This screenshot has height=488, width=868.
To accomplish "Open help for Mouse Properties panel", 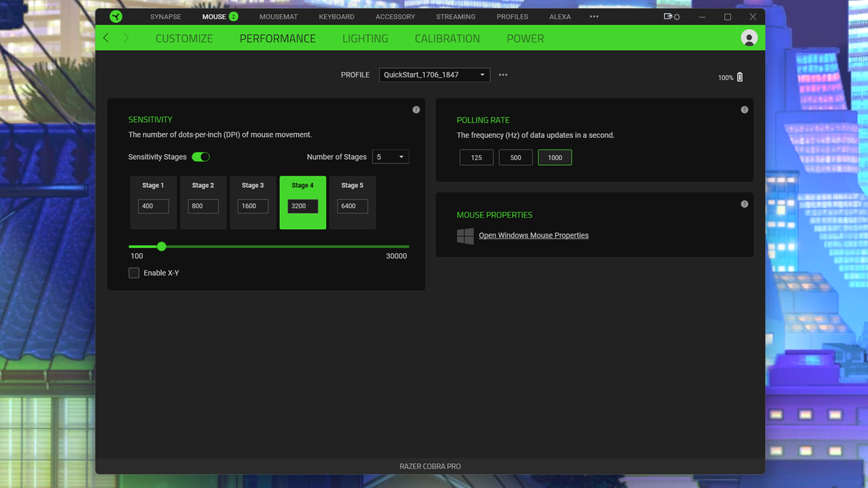I will tap(744, 204).
